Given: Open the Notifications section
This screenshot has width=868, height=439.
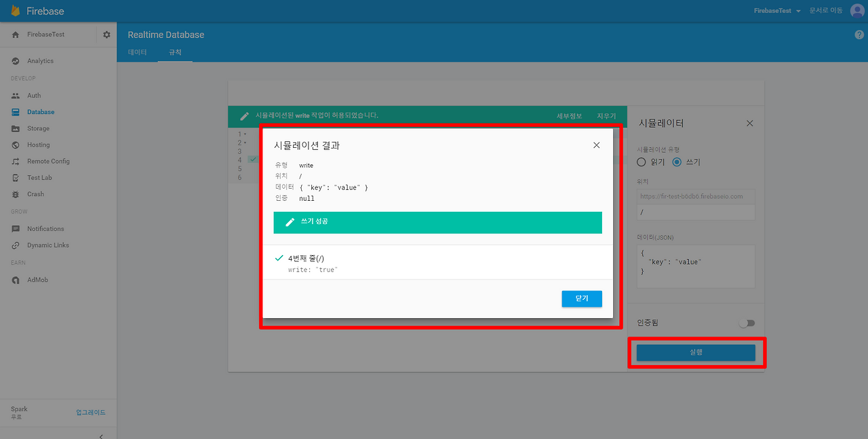Looking at the screenshot, I should pos(46,229).
